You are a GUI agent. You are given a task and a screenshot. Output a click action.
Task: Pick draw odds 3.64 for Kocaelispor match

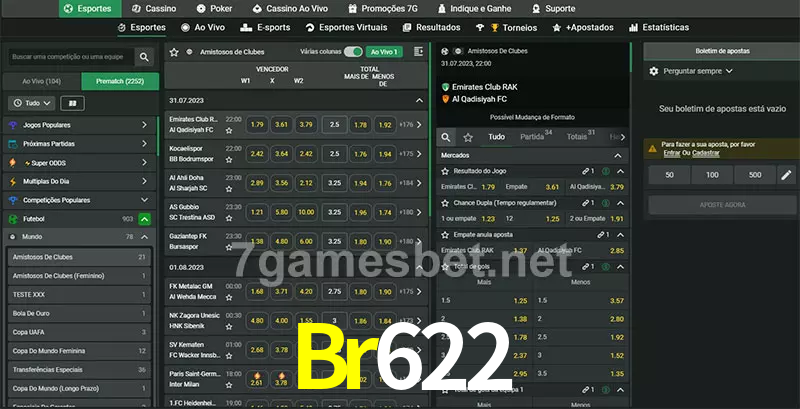pos(282,154)
